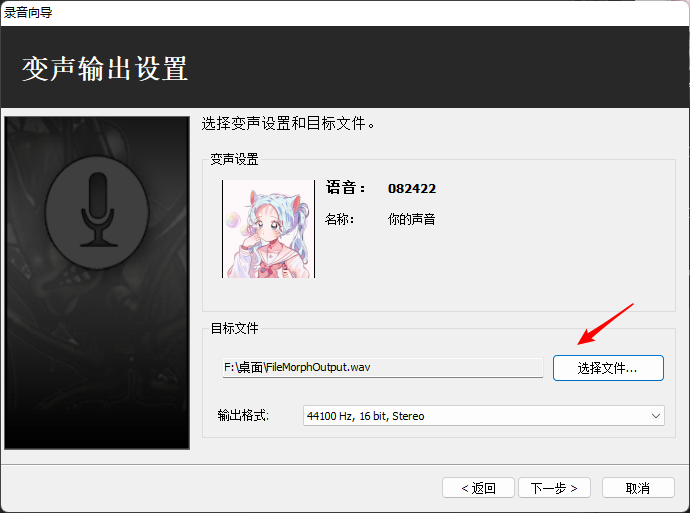
Task: Return to previous page with 返回 button
Action: pos(478,488)
